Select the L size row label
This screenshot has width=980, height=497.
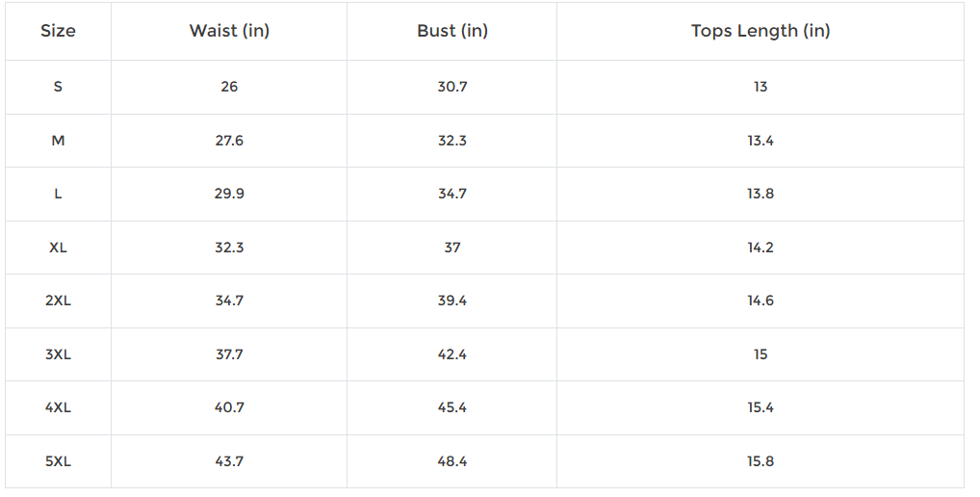coord(58,194)
